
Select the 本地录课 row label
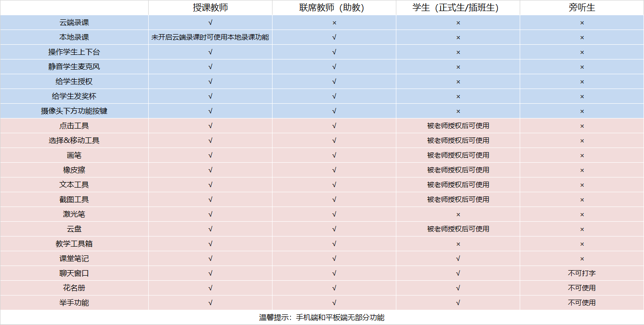tap(74, 37)
